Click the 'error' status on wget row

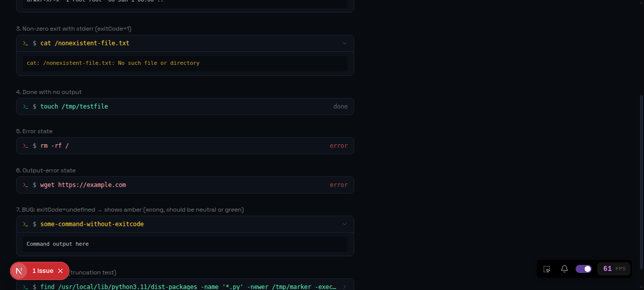coord(339,185)
